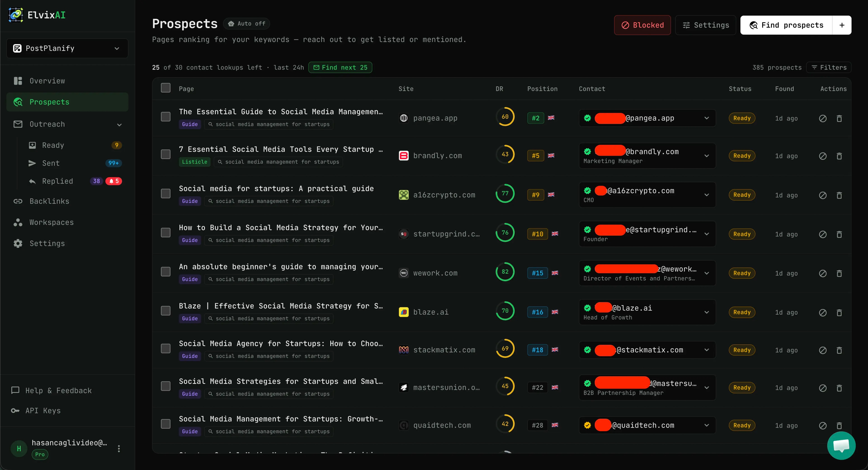Open the a16zcrypto.com contact dropdown
The image size is (868, 470).
706,195
